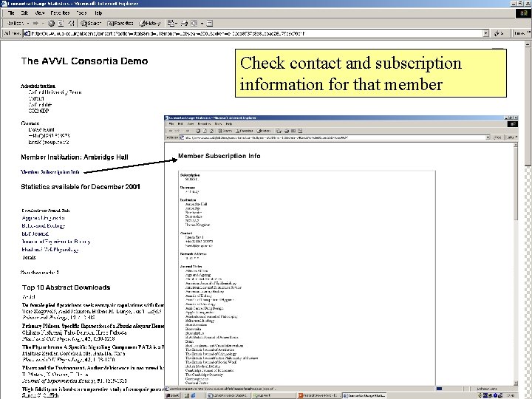Click the Start button on the taskbar
The image size is (532, 399).
pyautogui.click(x=173, y=395)
